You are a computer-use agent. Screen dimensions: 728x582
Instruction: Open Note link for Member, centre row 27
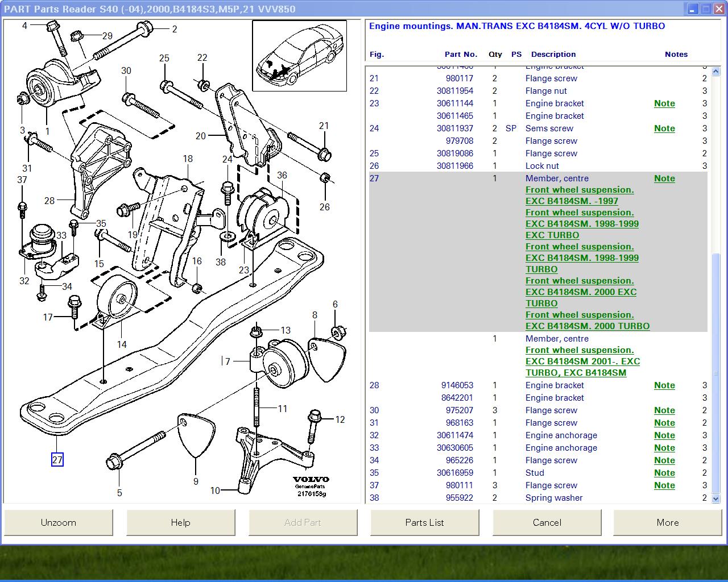click(664, 178)
